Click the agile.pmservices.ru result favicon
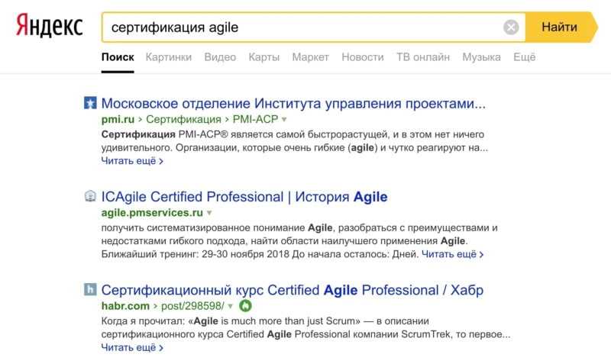 90,196
